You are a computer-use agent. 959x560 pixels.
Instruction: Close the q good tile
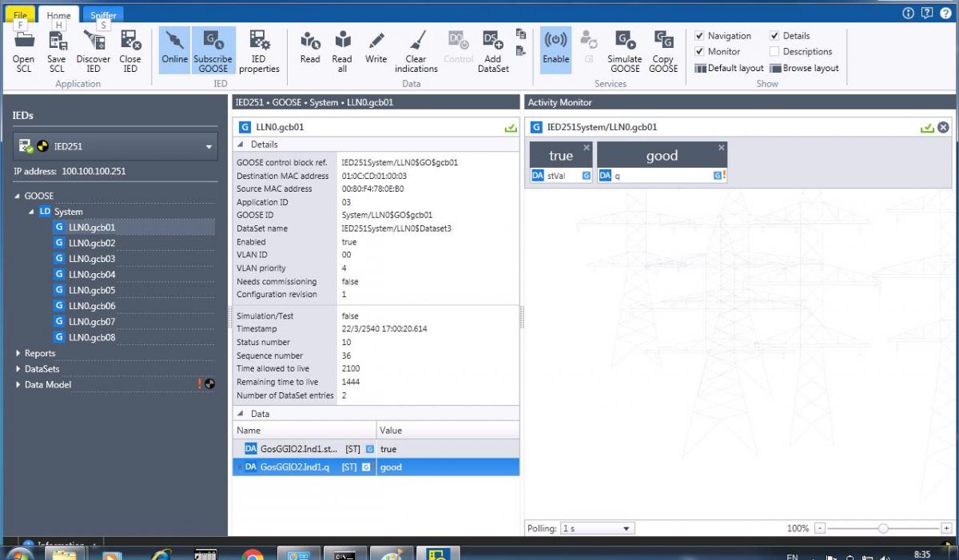pyautogui.click(x=722, y=148)
